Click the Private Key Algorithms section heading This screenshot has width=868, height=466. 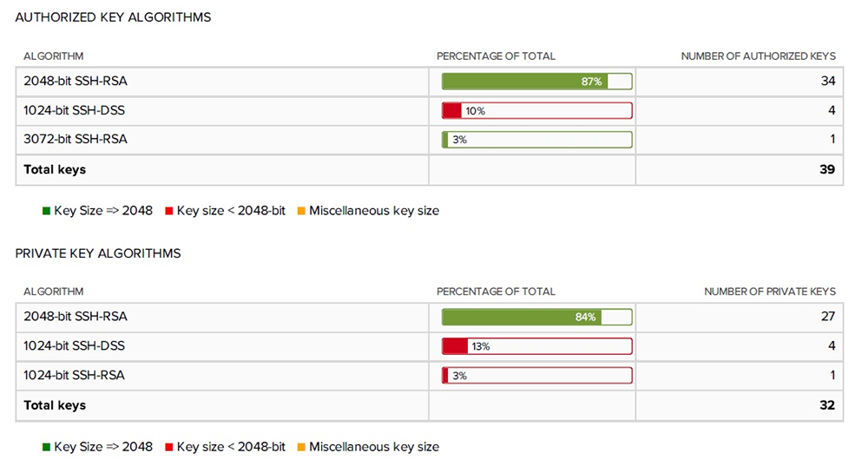pos(98,253)
